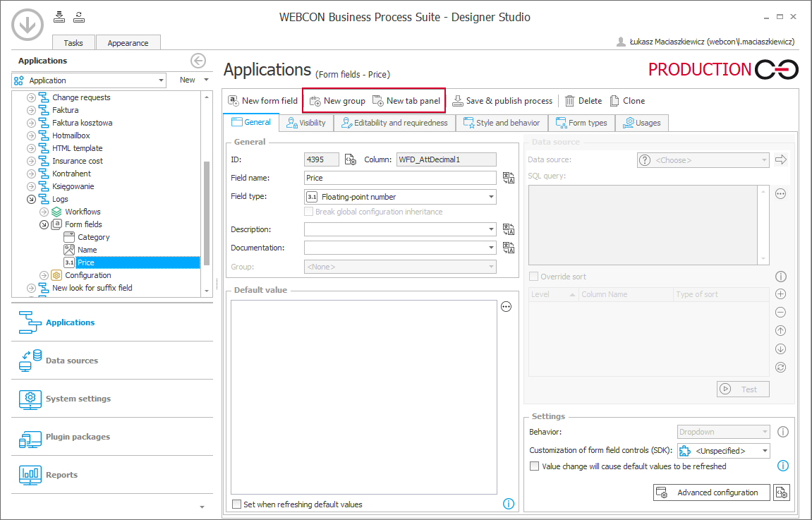This screenshot has height=520, width=812.
Task: Enable Set when refreshing default values
Action: pyautogui.click(x=236, y=504)
